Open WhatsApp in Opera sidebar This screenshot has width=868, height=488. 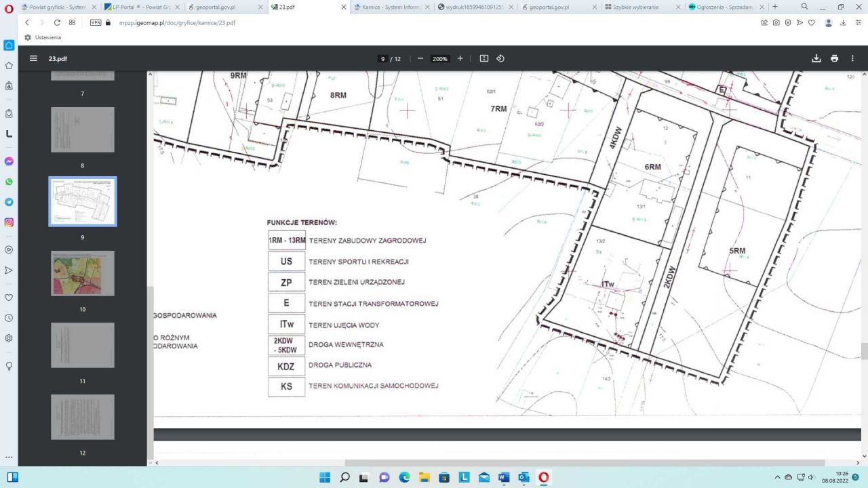(9, 182)
